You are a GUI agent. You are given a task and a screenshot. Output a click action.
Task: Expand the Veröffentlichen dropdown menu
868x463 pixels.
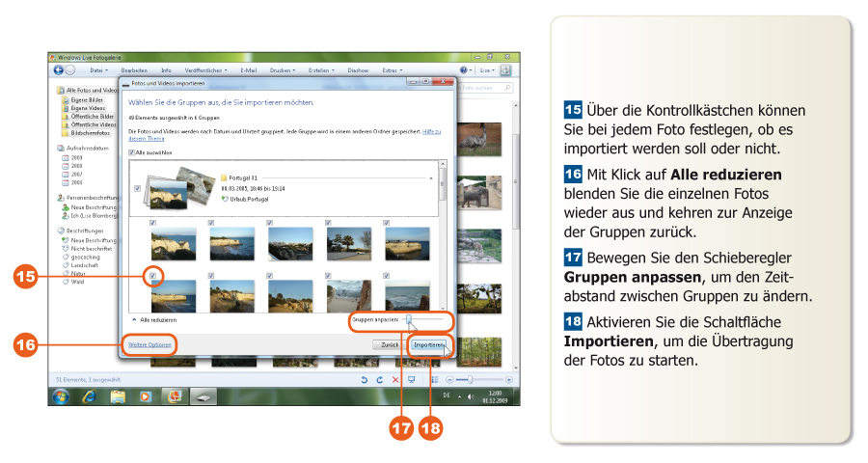tap(205, 70)
